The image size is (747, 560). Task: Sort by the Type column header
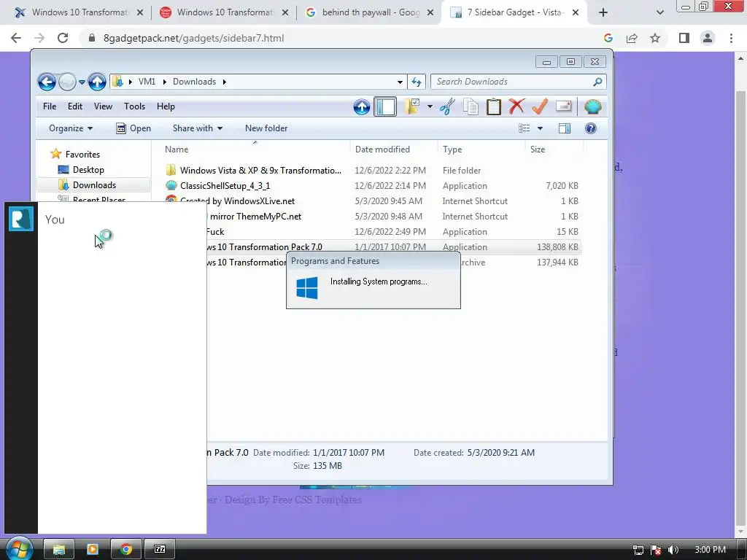click(481, 149)
